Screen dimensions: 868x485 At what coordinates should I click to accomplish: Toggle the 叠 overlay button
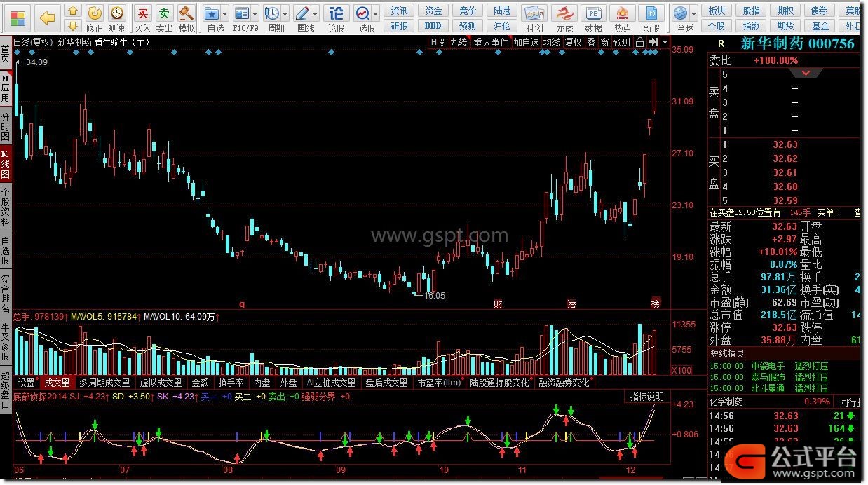(591, 42)
